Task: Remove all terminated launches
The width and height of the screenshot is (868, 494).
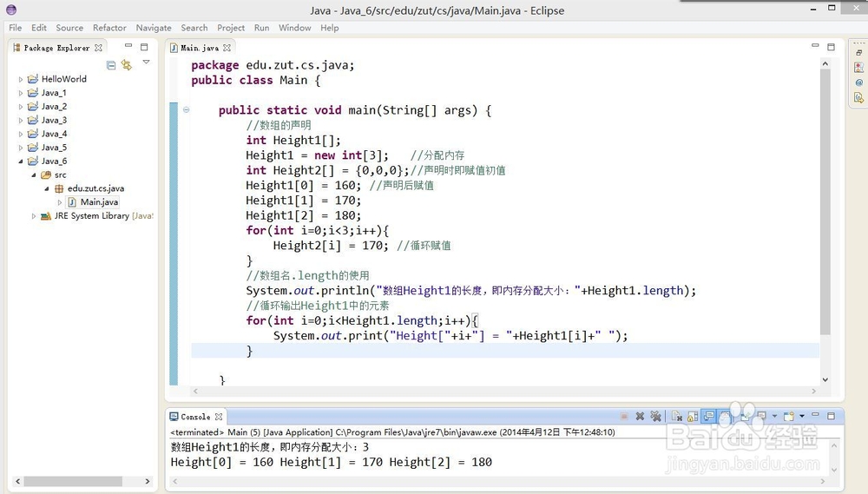Action: tap(656, 417)
